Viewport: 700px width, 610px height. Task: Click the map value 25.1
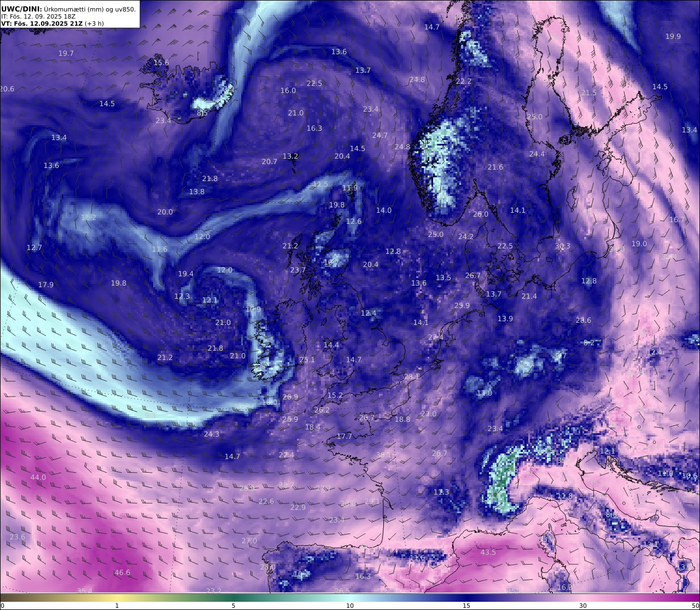coord(307,360)
